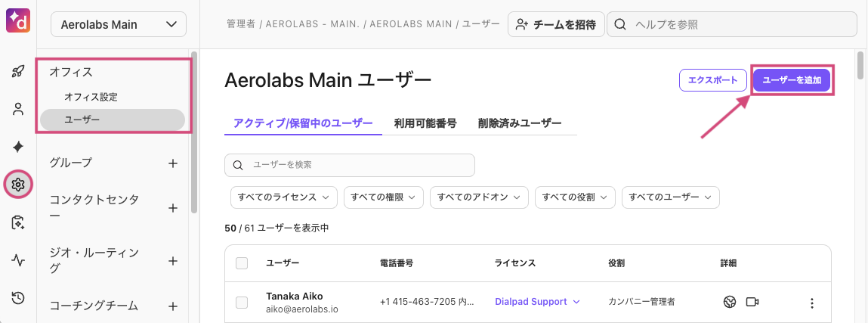Open the person profile icon in sidebar
This screenshot has width=868, height=323.
18,109
